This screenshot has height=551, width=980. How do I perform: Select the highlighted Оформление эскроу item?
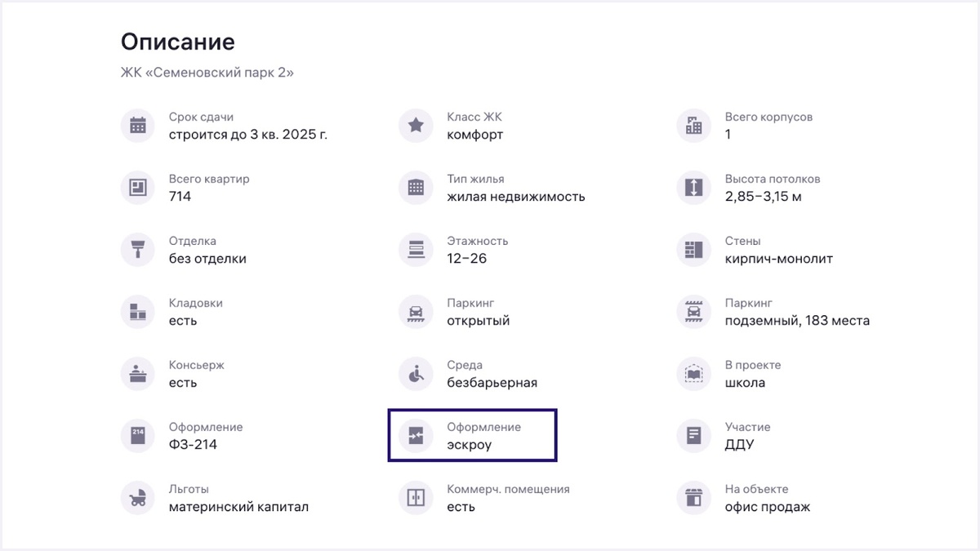pos(472,435)
